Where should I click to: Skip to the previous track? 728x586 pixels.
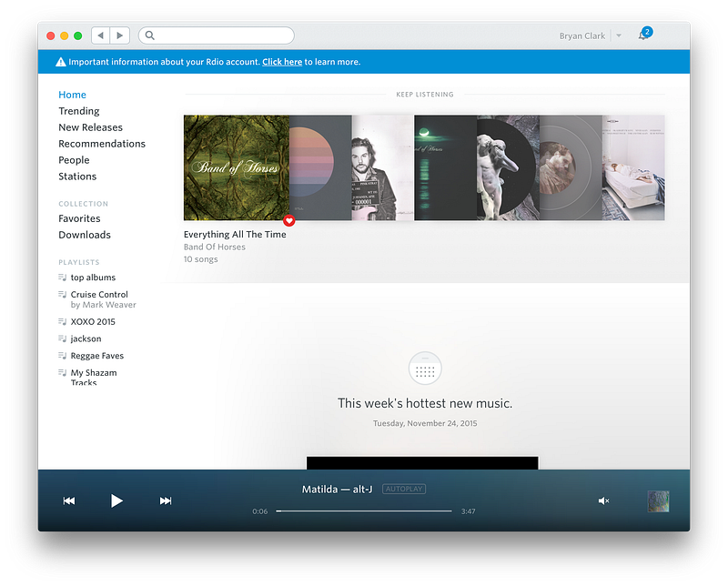click(69, 500)
